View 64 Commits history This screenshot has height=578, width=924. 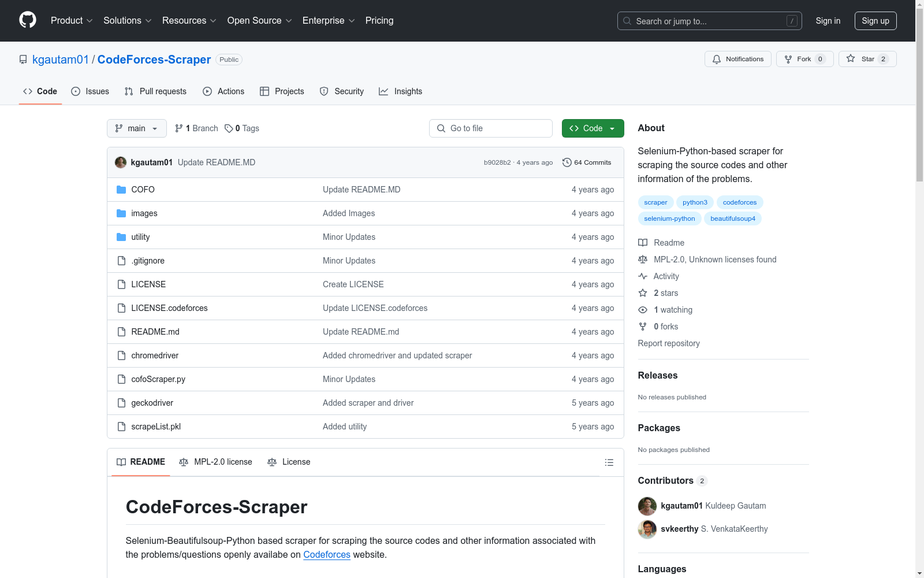click(x=587, y=162)
